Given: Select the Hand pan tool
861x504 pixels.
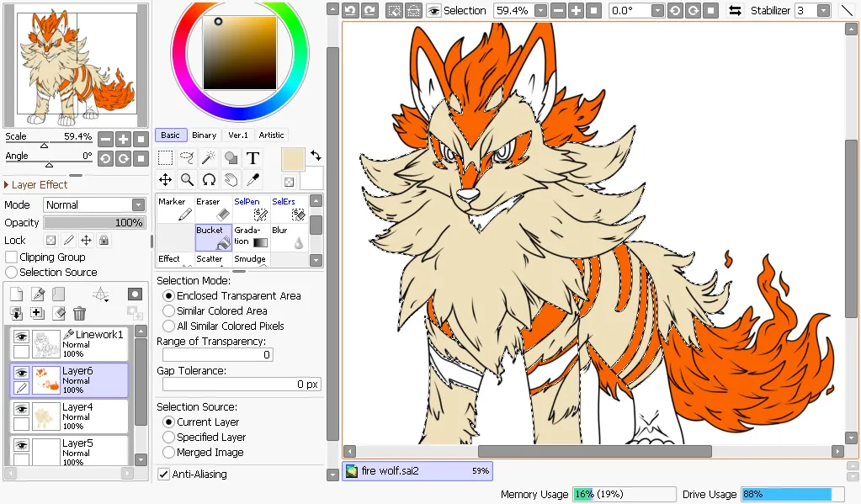Looking at the screenshot, I should point(231,179).
